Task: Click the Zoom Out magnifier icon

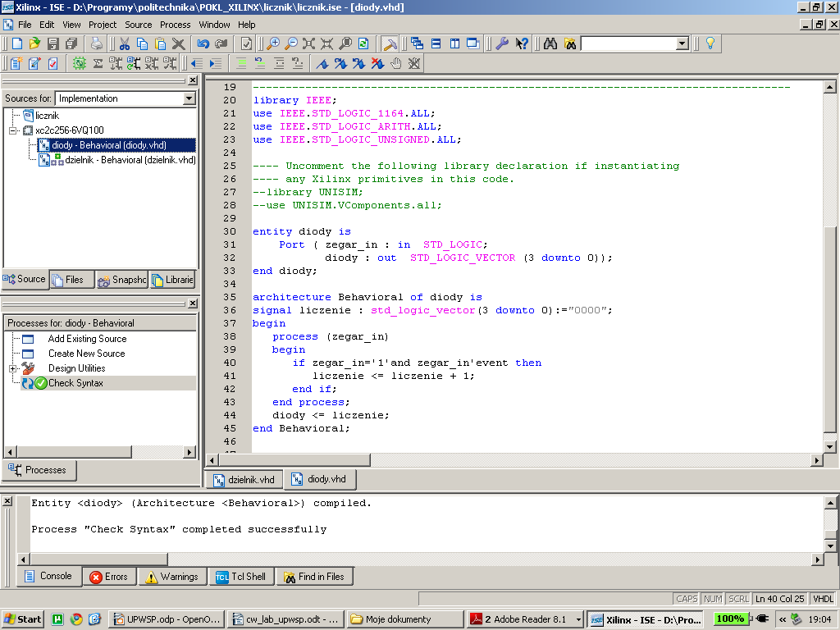Action: pos(291,43)
